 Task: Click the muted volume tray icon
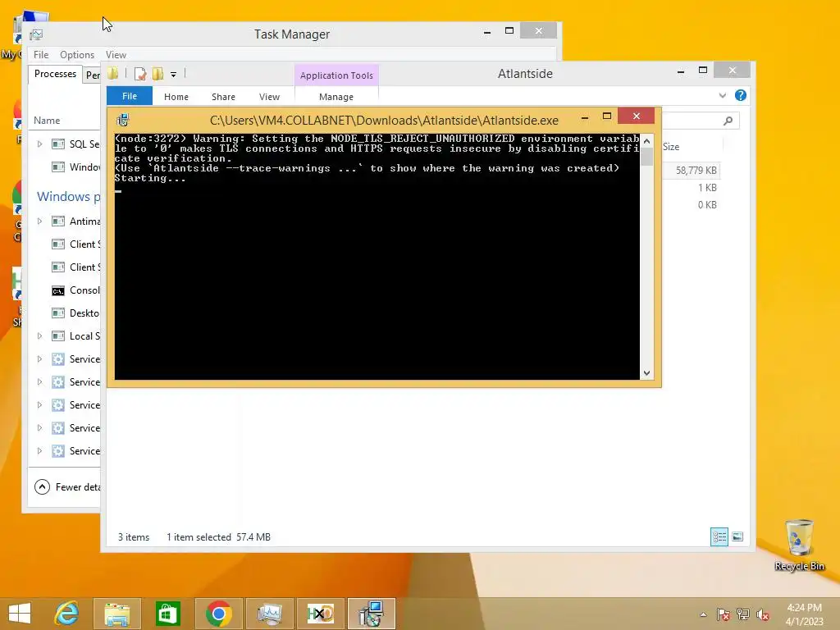coord(763,614)
